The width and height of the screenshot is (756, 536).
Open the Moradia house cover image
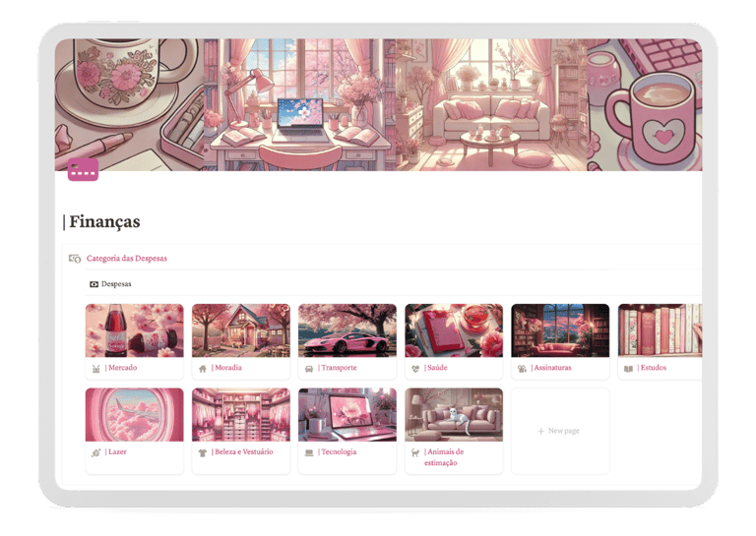click(x=241, y=330)
